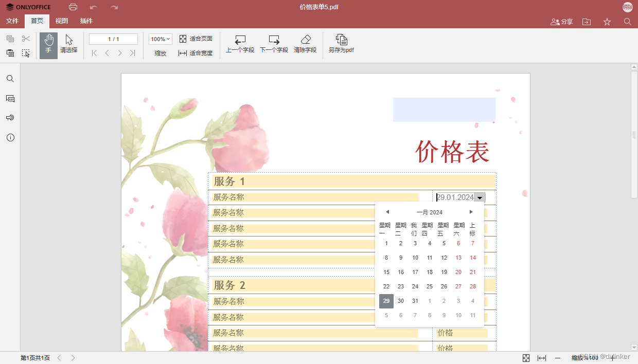Viewport: 638px width, 364px height.
Task: Select day 24 in calendar
Action: click(x=415, y=286)
